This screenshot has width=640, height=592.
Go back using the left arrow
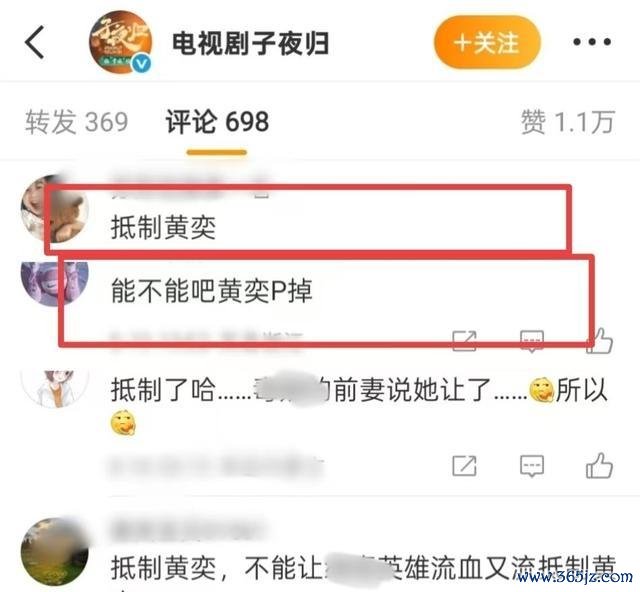point(35,42)
